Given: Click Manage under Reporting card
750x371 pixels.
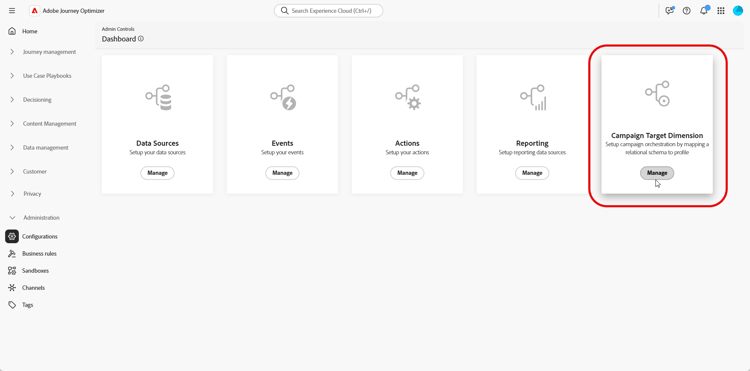Looking at the screenshot, I should tap(532, 173).
